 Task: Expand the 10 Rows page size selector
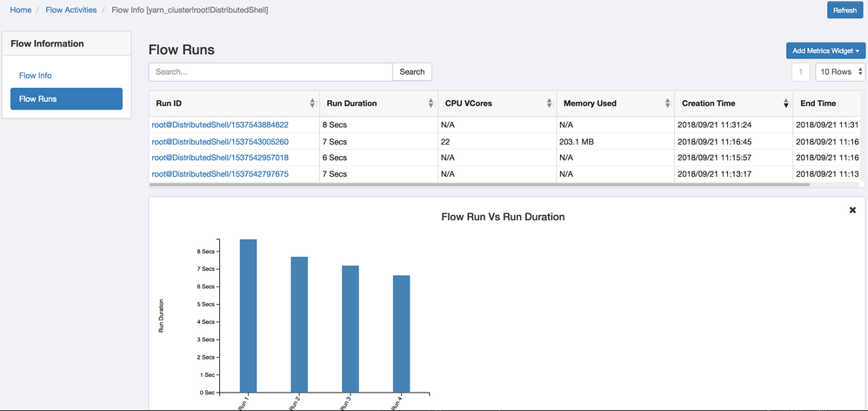839,72
